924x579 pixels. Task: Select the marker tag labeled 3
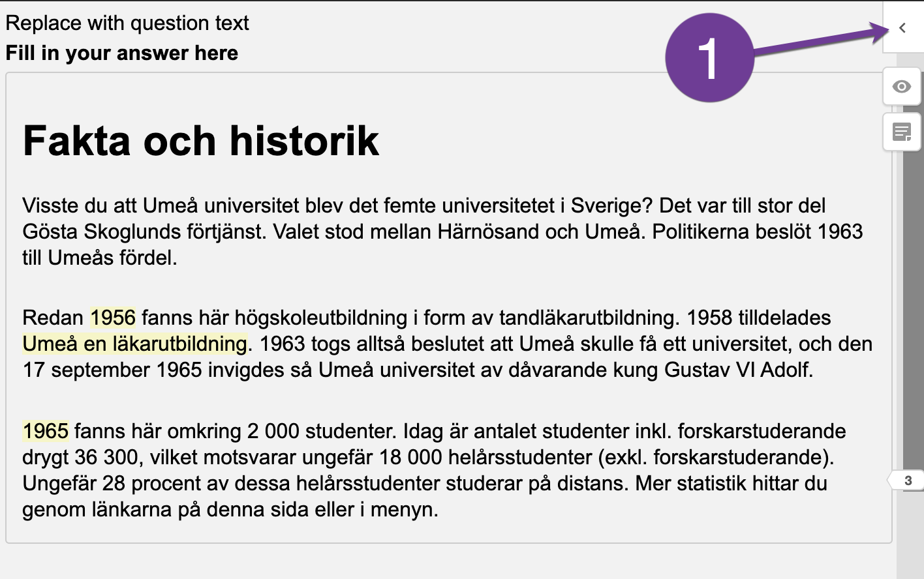pos(907,481)
